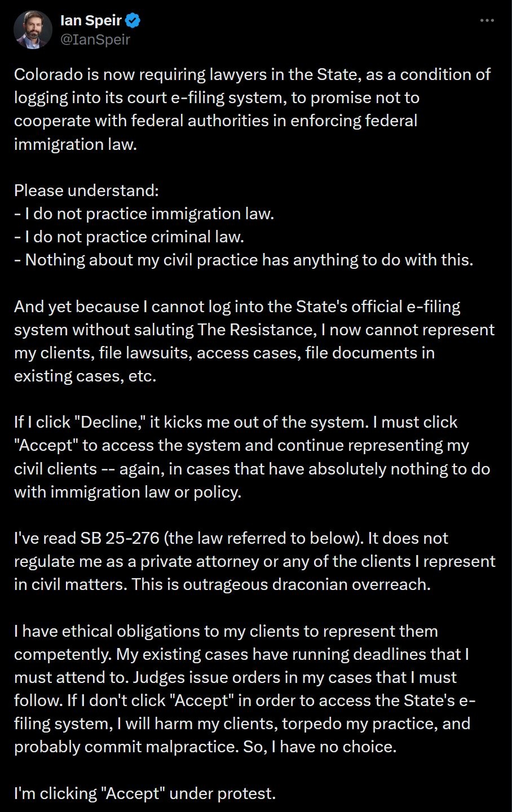Select the line about not practicing criminal law
Image resolution: width=512 pixels, height=812 pixels.
coord(129,237)
